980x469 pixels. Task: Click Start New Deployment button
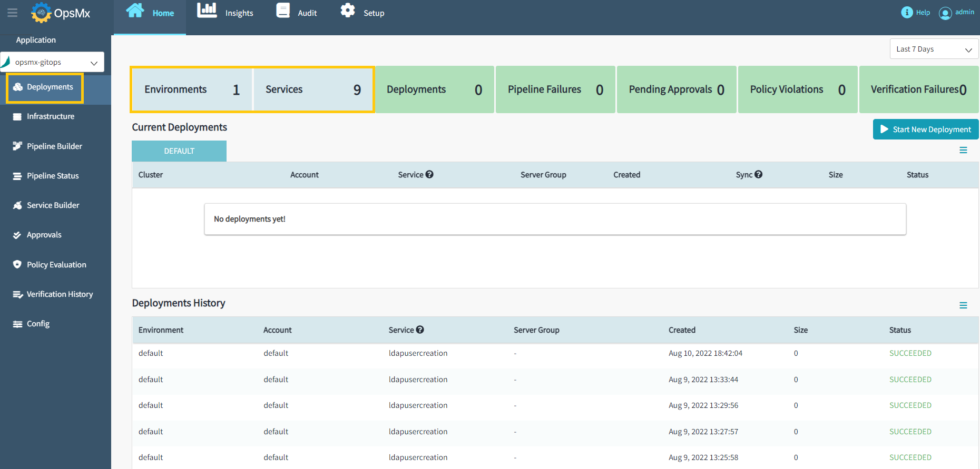coord(925,129)
